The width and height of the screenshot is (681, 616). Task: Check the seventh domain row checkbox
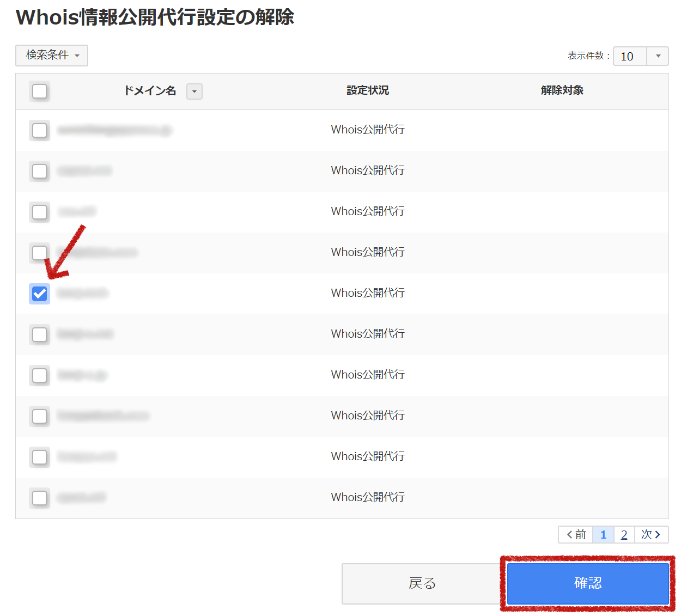click(40, 376)
